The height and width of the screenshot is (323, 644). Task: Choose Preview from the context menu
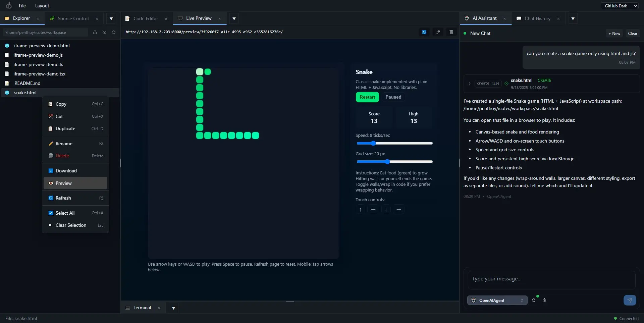pos(75,183)
